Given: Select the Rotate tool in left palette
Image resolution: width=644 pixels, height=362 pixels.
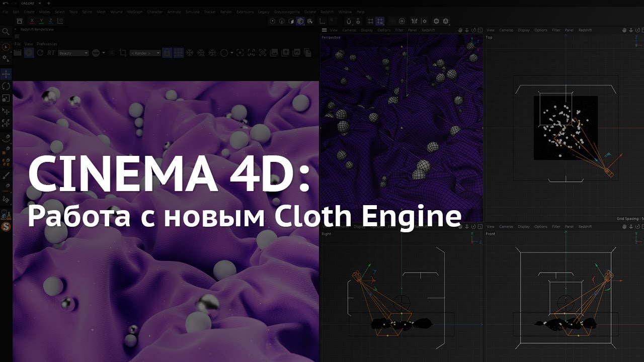Looking at the screenshot, I should click(x=6, y=86).
